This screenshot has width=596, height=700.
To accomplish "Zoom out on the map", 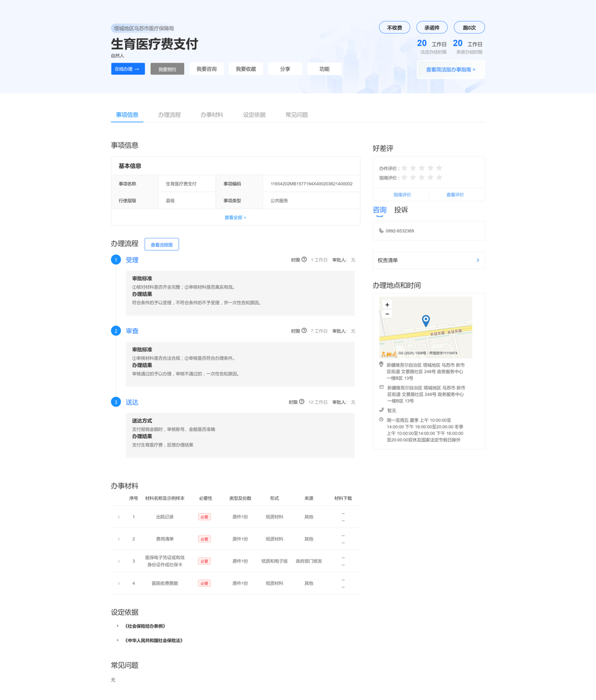I will pyautogui.click(x=387, y=314).
